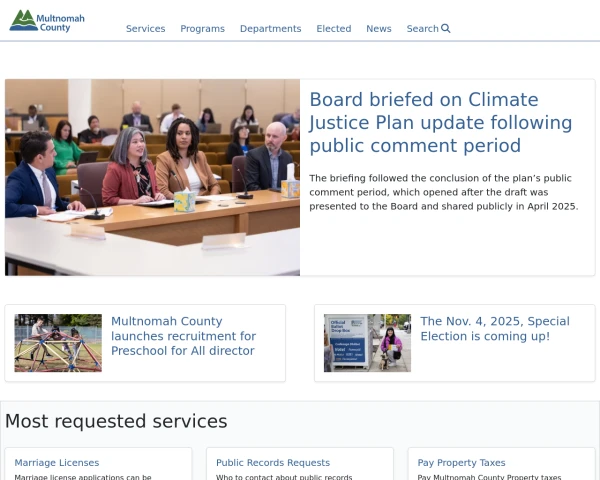Go to the News page
Image resolution: width=600 pixels, height=480 pixels.
(x=378, y=29)
